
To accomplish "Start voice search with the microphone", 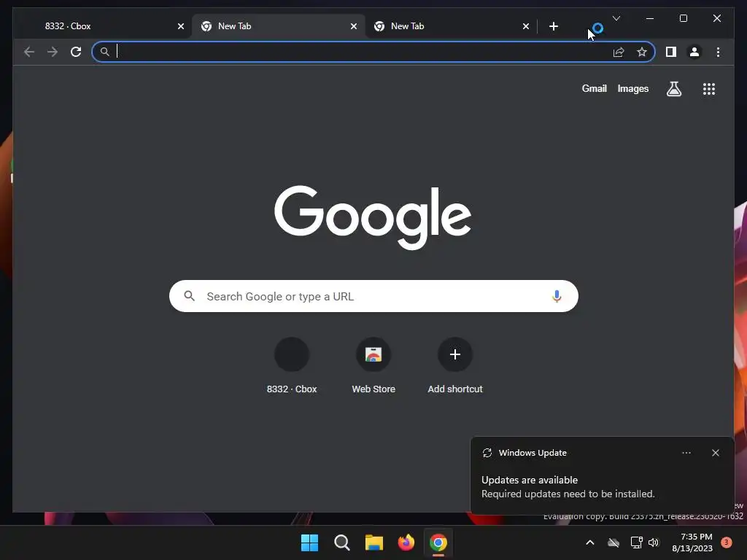I will (x=557, y=296).
